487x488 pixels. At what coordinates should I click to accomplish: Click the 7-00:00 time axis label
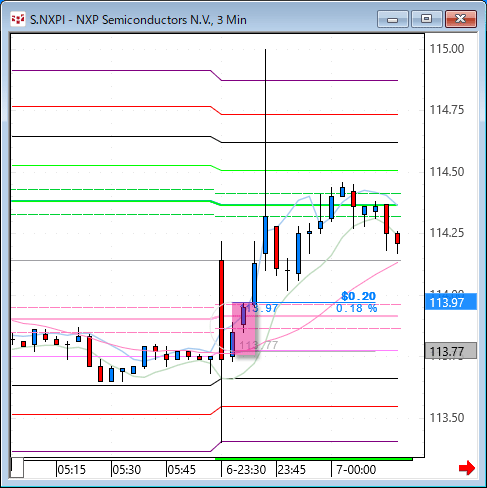click(356, 470)
